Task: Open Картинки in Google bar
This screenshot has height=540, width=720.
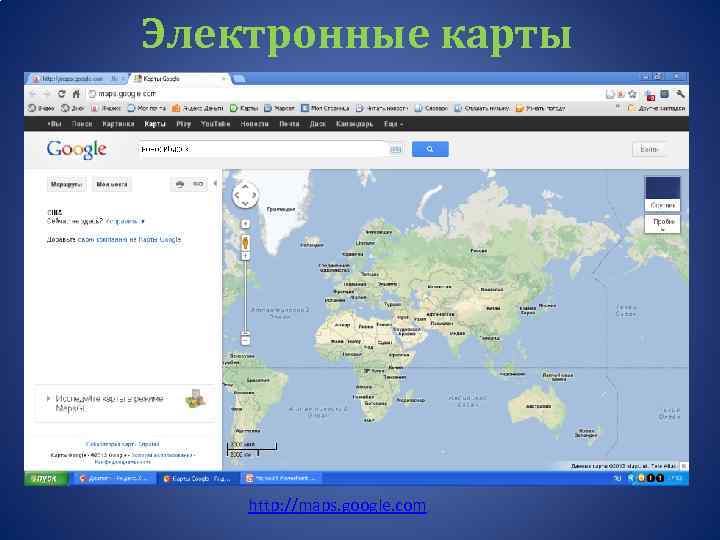Action: tap(118, 124)
